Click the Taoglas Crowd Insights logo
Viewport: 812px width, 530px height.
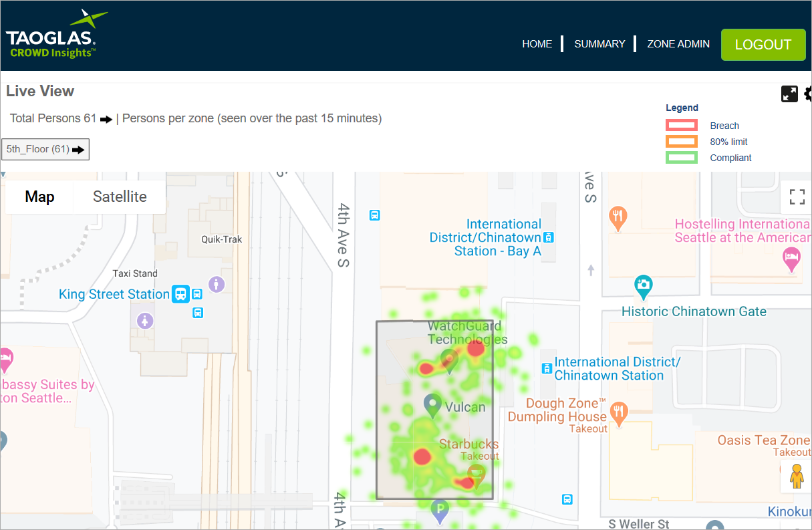[57, 33]
